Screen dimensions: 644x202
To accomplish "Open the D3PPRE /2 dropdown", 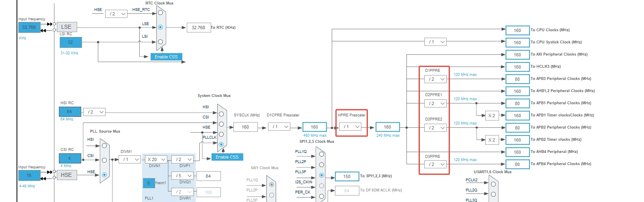I will [x=436, y=164].
